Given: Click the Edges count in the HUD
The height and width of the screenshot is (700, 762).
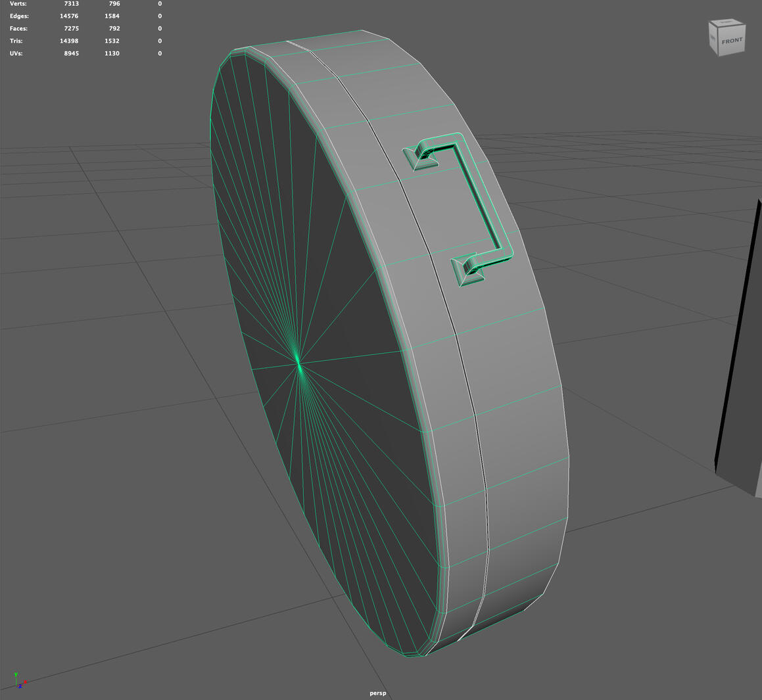Looking at the screenshot, I should pyautogui.click(x=69, y=16).
